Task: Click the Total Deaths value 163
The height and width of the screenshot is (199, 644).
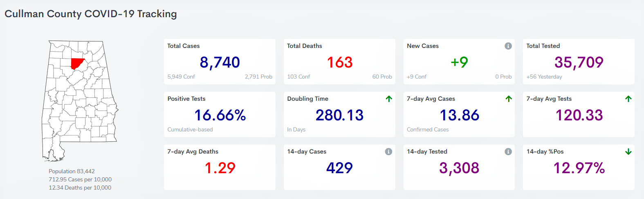Action: tap(339, 62)
